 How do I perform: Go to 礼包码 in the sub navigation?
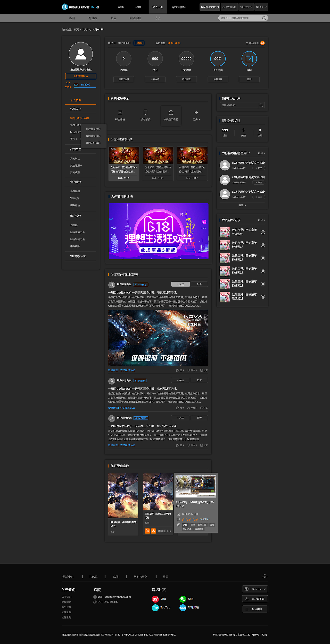93,18
